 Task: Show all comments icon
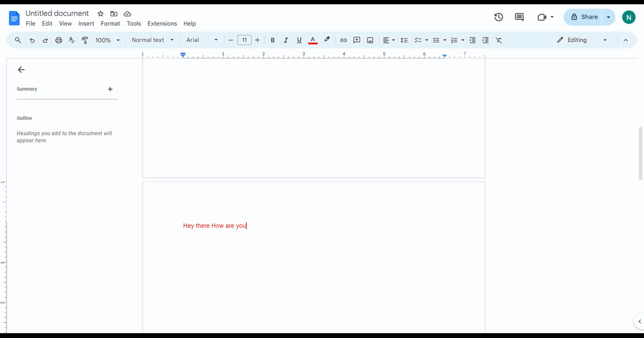519,17
